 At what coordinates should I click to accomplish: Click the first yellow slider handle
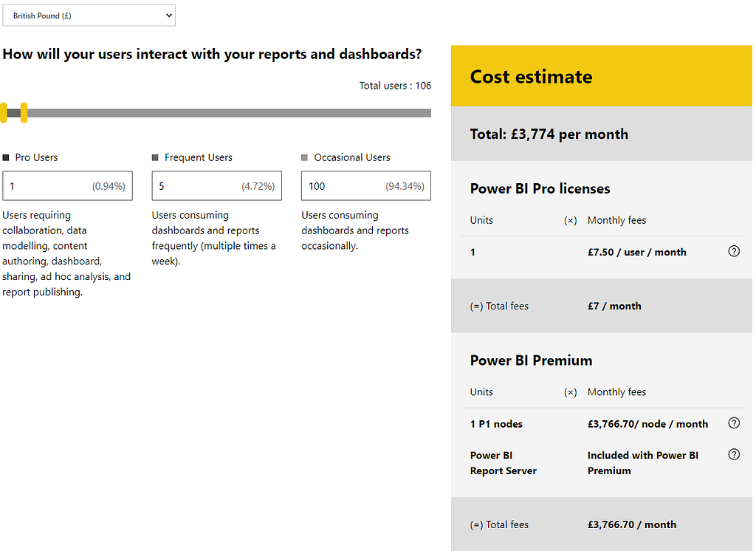[x=4, y=112]
